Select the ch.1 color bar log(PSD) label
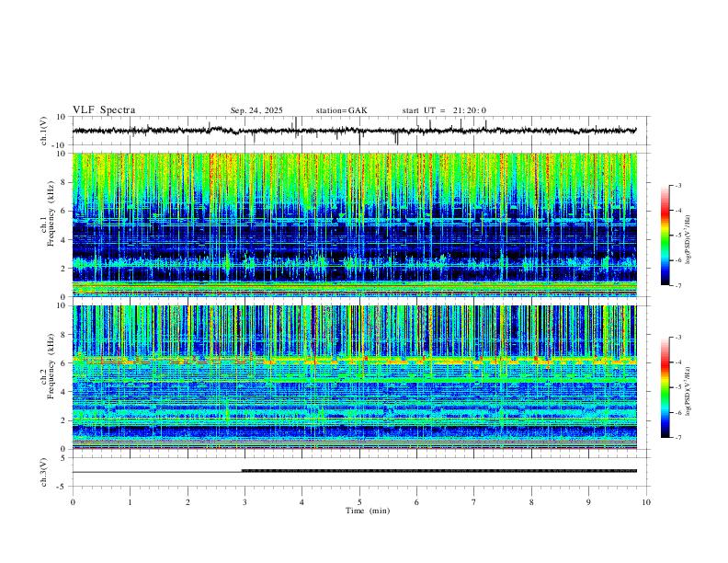The height and width of the screenshot is (563, 728). [689, 240]
